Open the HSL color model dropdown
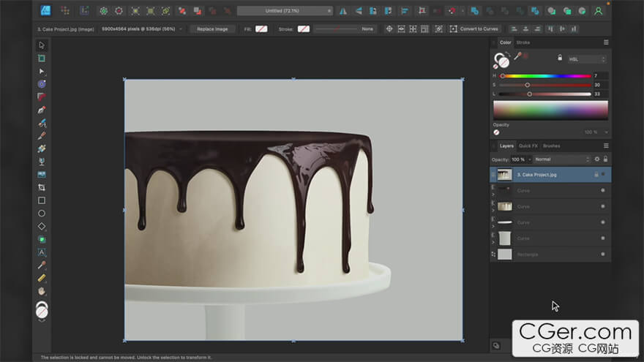Viewport: 644px width, 362px height. 588,59
